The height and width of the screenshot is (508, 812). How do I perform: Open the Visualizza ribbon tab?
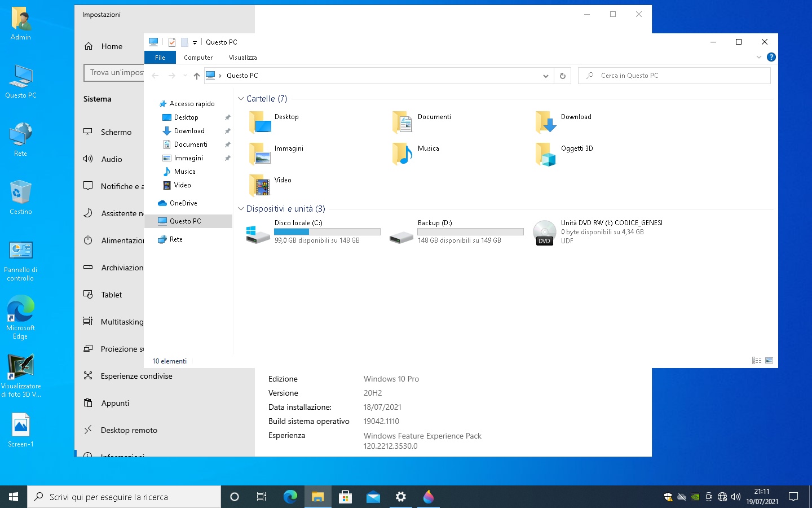(x=242, y=58)
